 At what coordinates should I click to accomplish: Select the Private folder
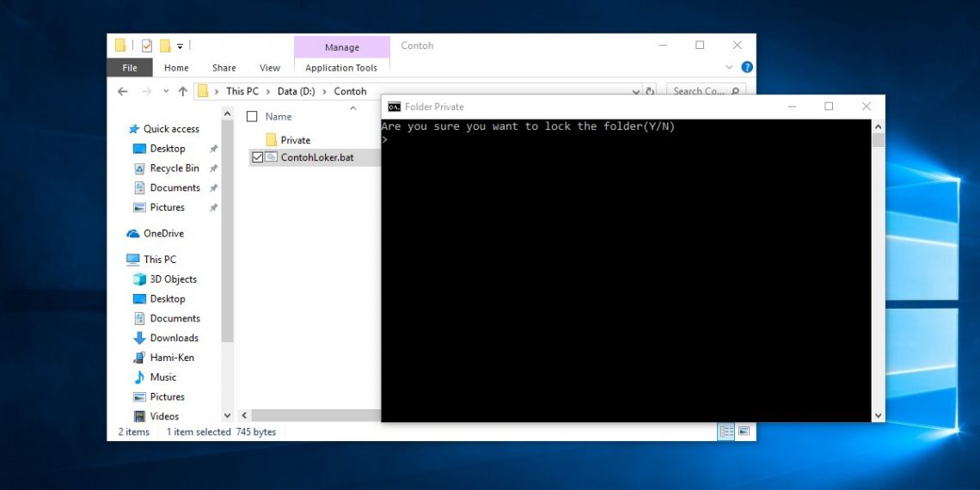(288, 140)
